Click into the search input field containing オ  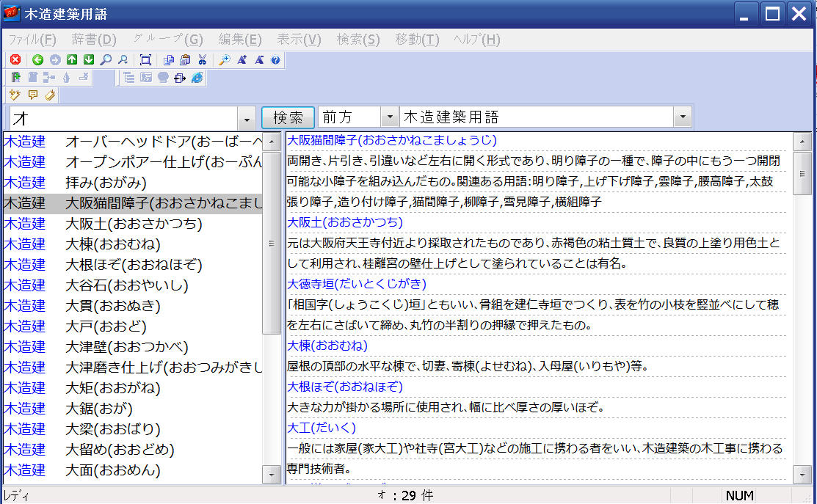(124, 119)
